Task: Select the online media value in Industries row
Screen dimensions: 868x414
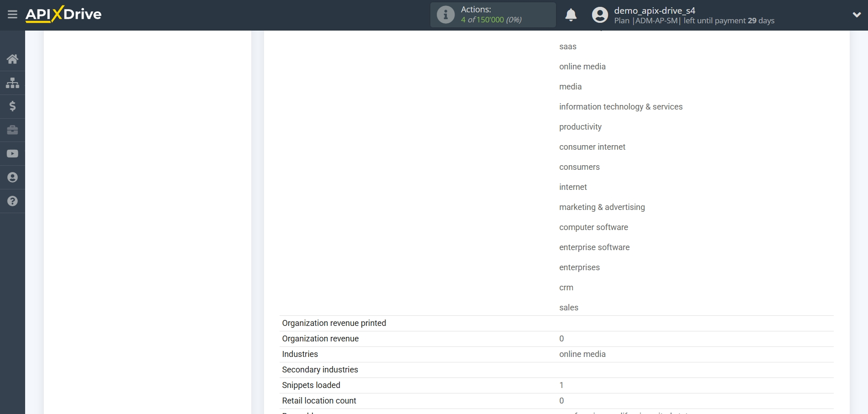Action: click(582, 354)
